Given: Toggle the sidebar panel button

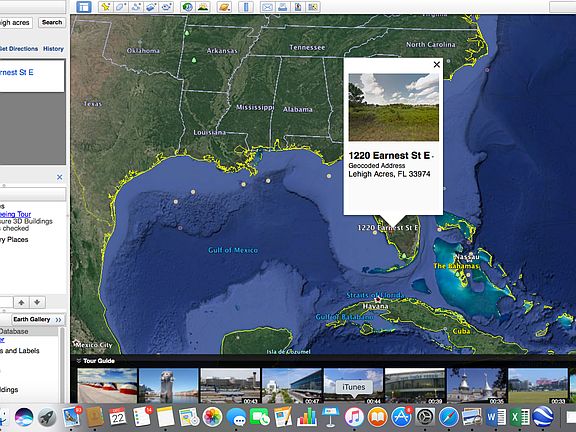Looking at the screenshot, I should pos(84,7).
